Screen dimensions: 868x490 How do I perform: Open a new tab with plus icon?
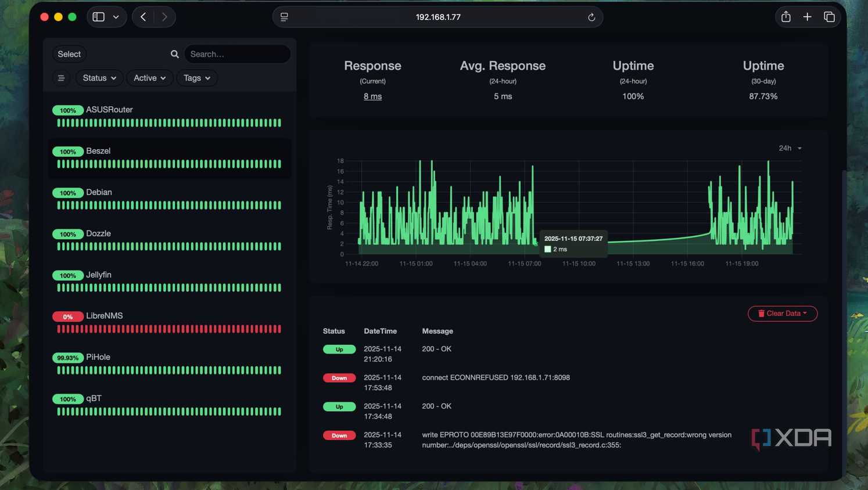point(808,17)
